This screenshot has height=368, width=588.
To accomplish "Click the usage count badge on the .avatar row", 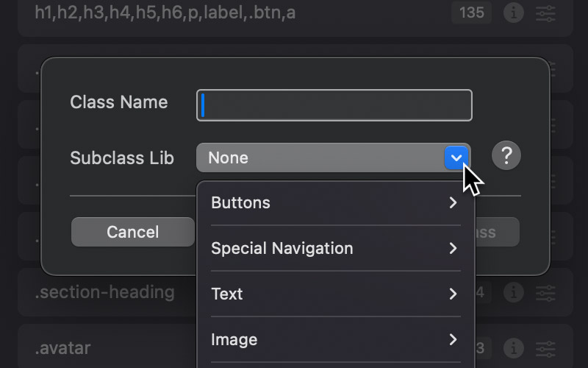I will coord(481,348).
